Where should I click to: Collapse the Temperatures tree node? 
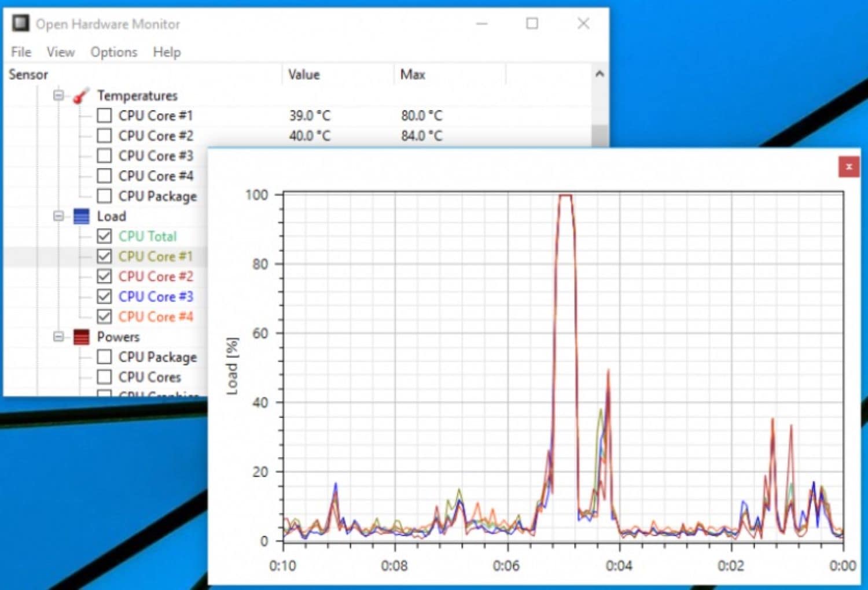58,95
